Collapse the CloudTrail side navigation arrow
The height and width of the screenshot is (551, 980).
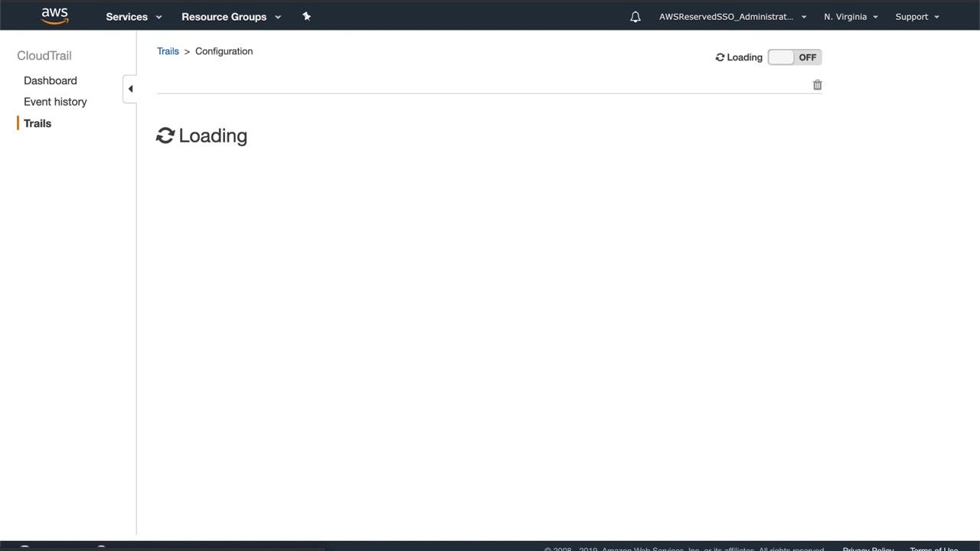(x=130, y=89)
